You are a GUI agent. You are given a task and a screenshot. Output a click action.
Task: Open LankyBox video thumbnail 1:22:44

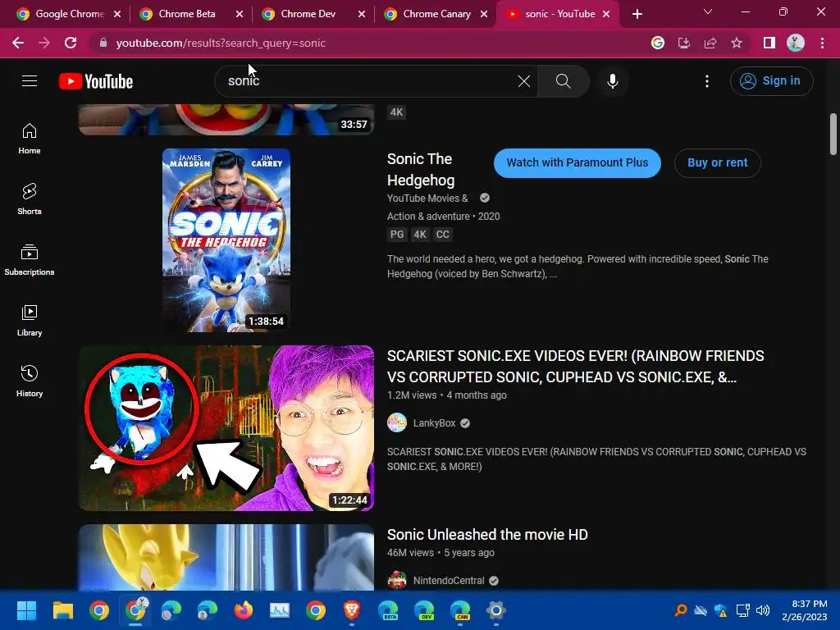tap(226, 428)
